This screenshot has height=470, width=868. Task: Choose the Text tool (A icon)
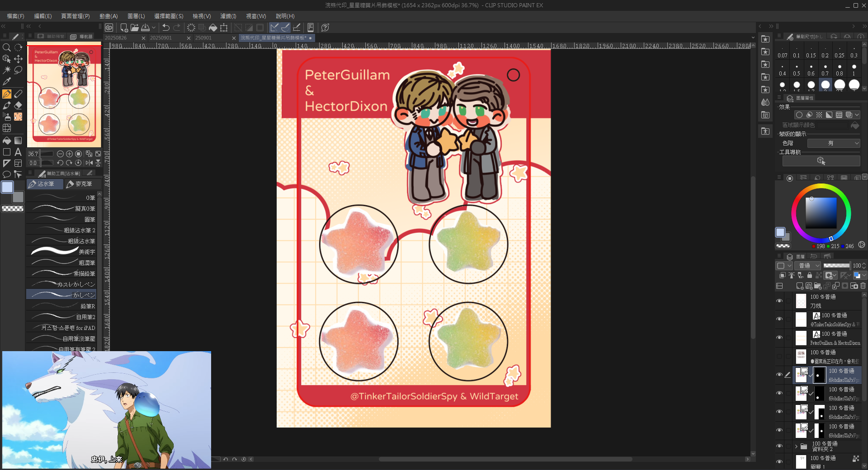[x=18, y=152]
